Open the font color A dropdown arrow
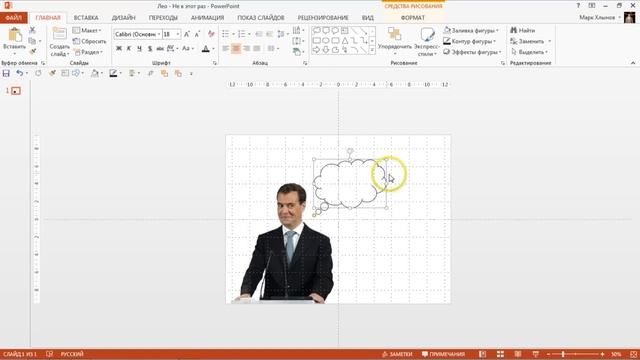The width and height of the screenshot is (640, 360). point(213,49)
